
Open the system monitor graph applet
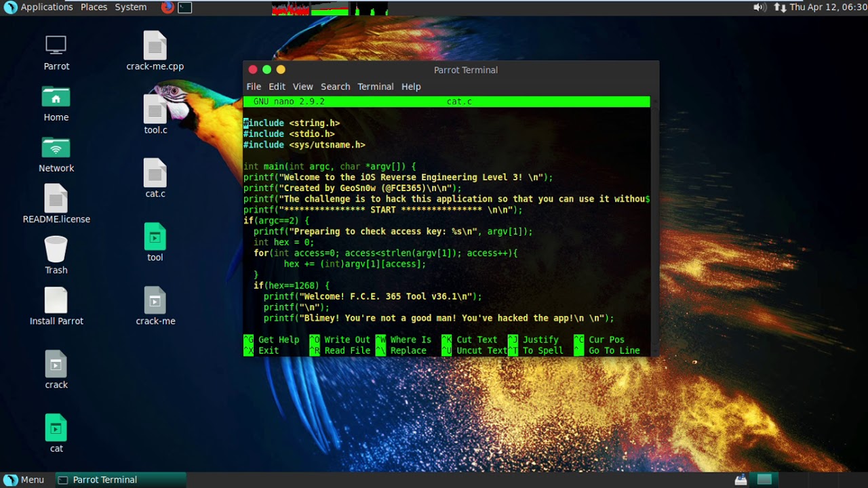click(x=330, y=7)
